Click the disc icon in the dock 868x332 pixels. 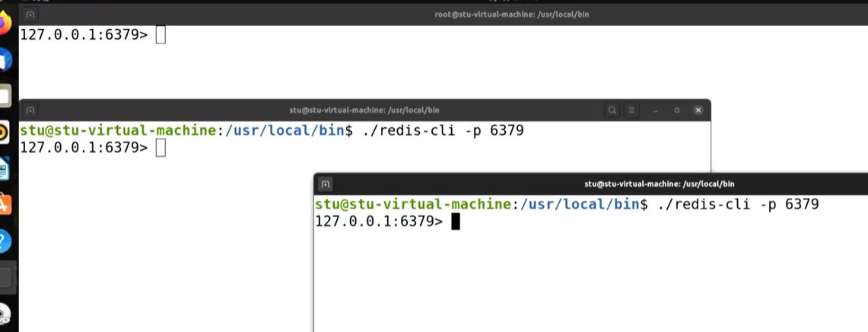[4, 314]
